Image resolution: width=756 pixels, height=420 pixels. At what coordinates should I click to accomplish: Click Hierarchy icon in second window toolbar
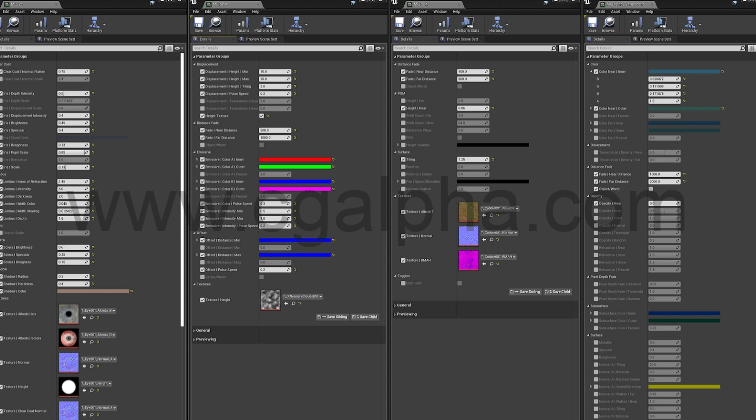click(x=296, y=24)
